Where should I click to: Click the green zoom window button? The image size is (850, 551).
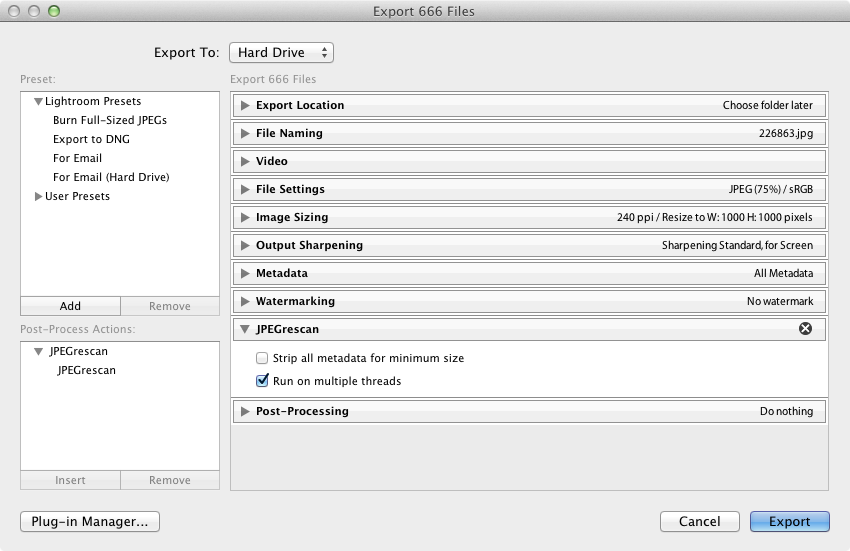54,11
